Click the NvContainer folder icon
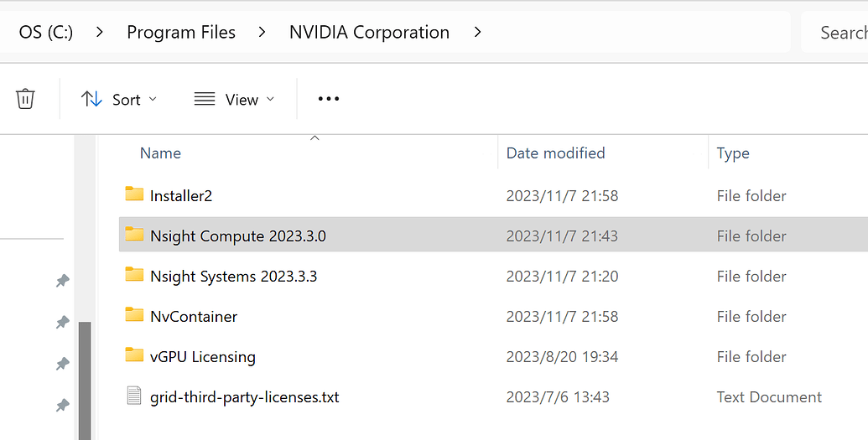 click(x=134, y=316)
